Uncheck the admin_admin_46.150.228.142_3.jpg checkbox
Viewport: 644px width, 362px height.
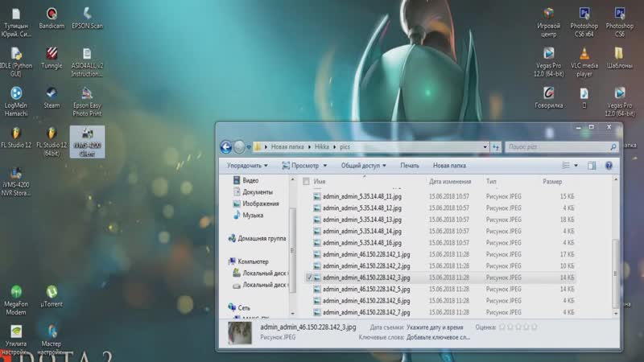tap(309, 278)
